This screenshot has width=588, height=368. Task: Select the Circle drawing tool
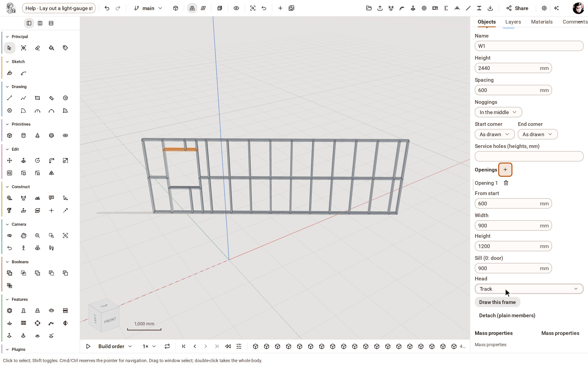click(65, 98)
